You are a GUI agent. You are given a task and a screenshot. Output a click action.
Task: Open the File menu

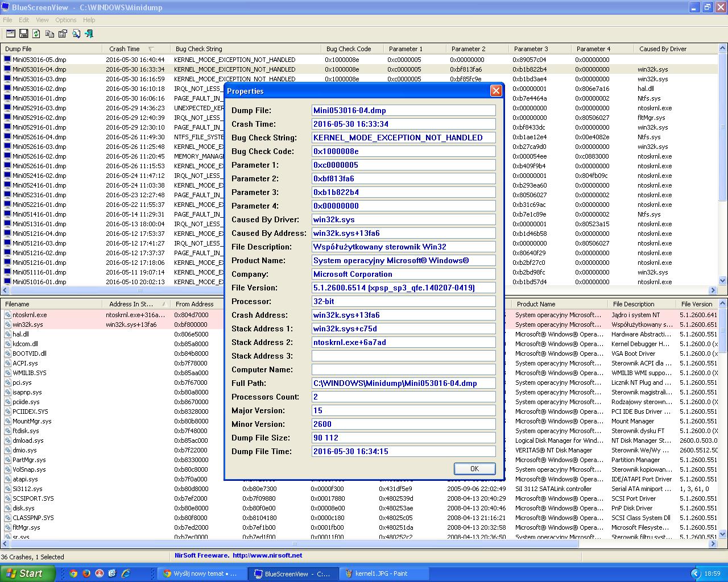[x=7, y=20]
